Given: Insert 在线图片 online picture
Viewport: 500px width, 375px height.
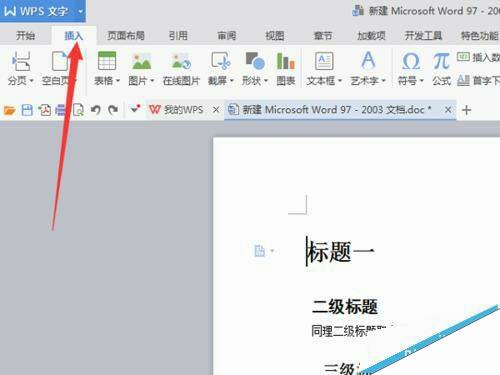Looking at the screenshot, I should 181,68.
